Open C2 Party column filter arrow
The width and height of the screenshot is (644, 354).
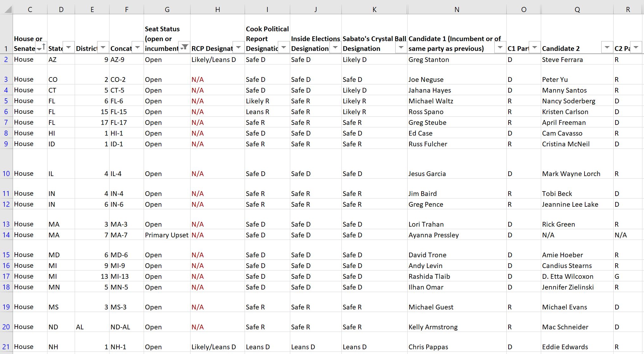(636, 48)
